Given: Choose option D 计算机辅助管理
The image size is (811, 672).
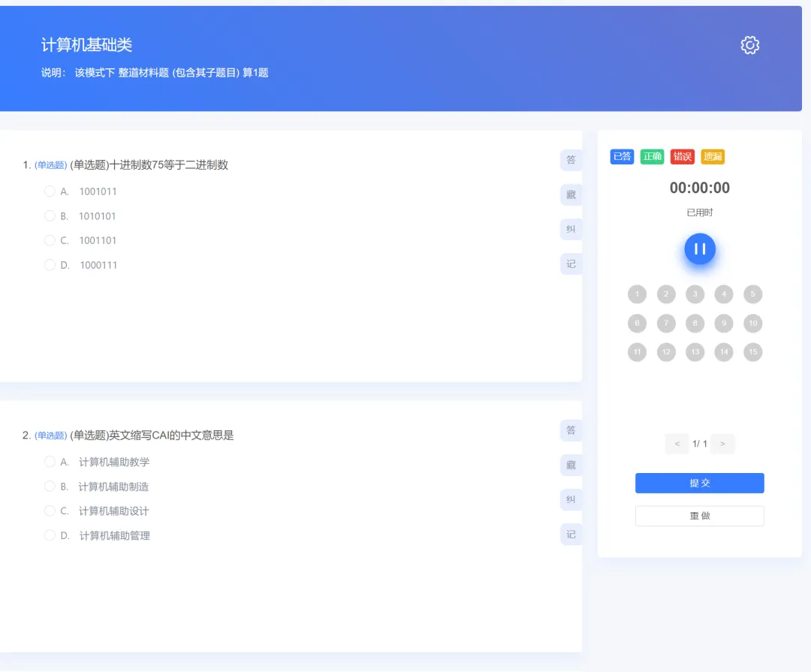Looking at the screenshot, I should point(97,535).
